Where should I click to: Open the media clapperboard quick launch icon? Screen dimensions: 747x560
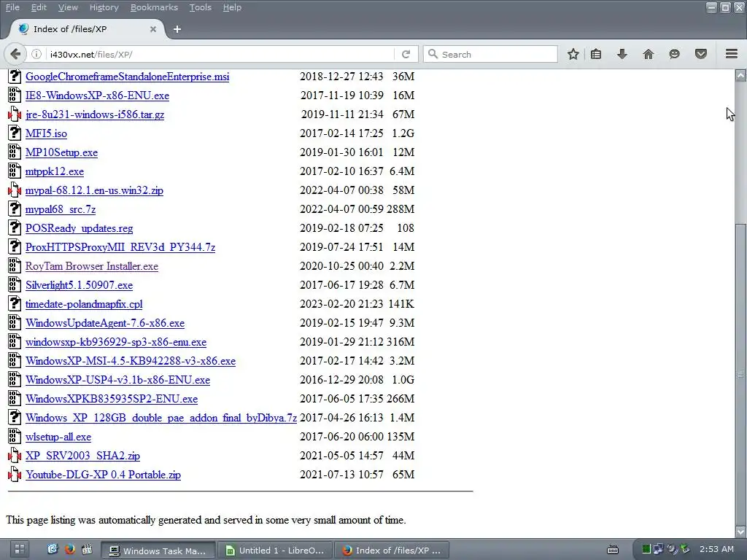click(88, 549)
